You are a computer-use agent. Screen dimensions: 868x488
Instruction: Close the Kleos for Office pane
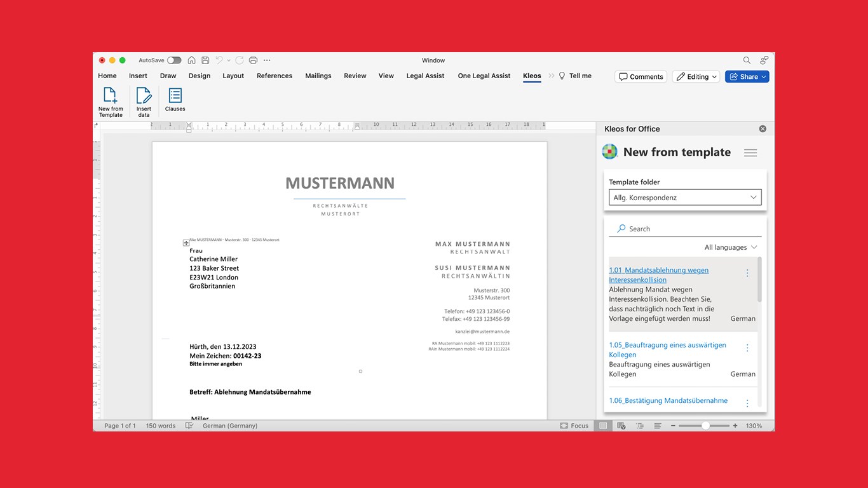(763, 129)
